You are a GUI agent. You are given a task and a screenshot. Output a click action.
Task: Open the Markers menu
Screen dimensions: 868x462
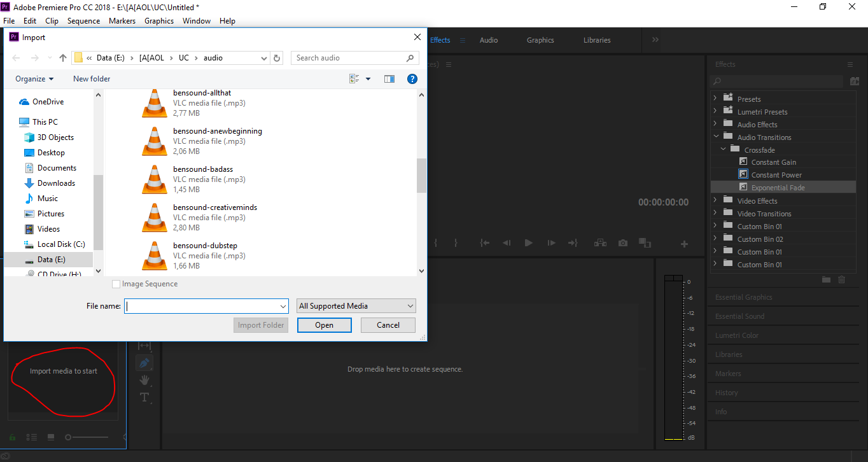tap(122, 21)
